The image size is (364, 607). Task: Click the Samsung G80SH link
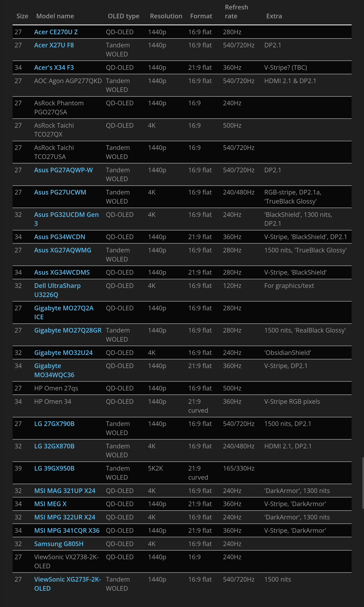(59, 544)
